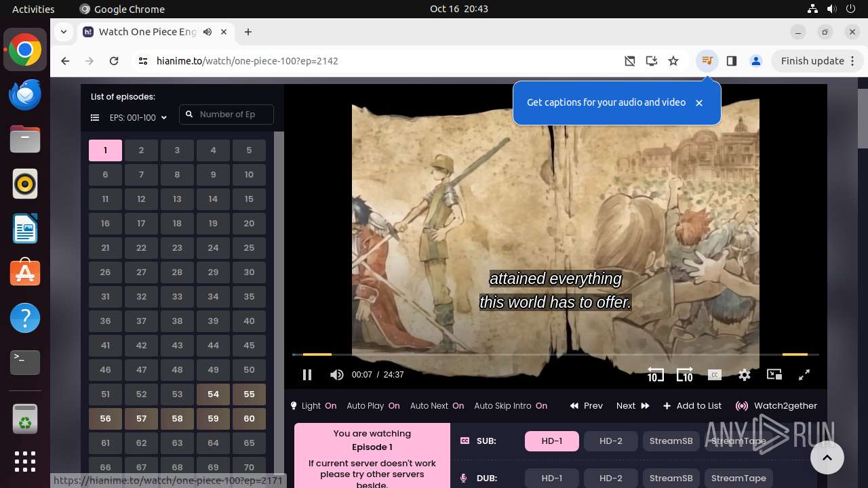Click the media control icon in Chrome toolbar
This screenshot has width=868, height=488.
(707, 61)
